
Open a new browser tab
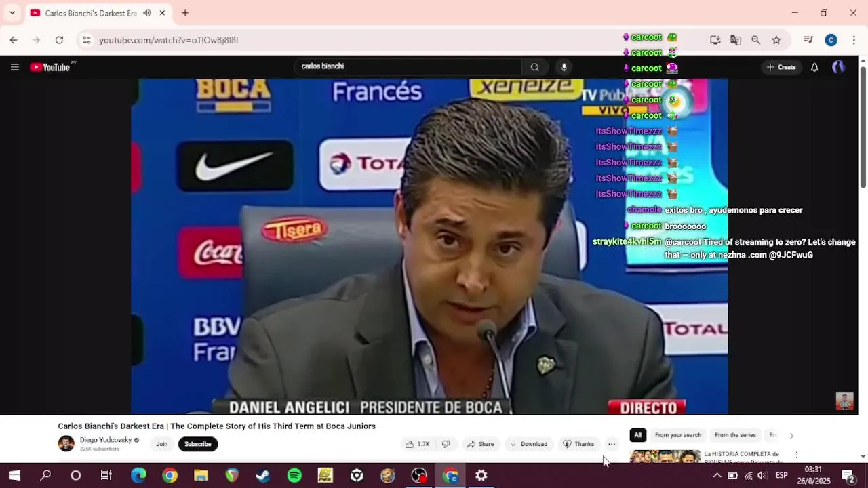point(185,13)
